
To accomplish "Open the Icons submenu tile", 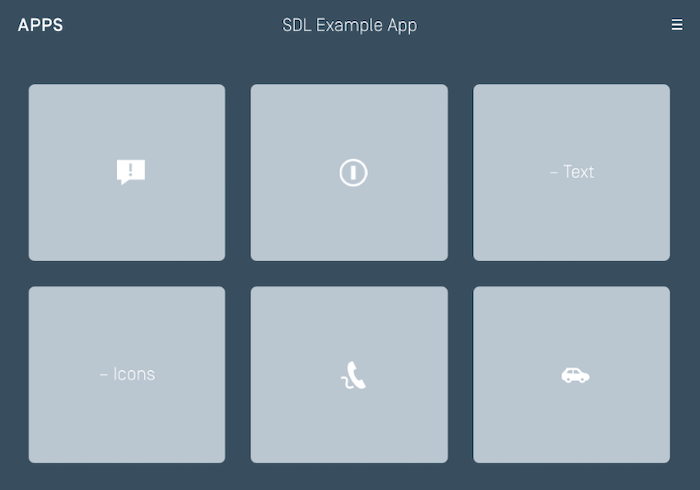I will 127,420.
